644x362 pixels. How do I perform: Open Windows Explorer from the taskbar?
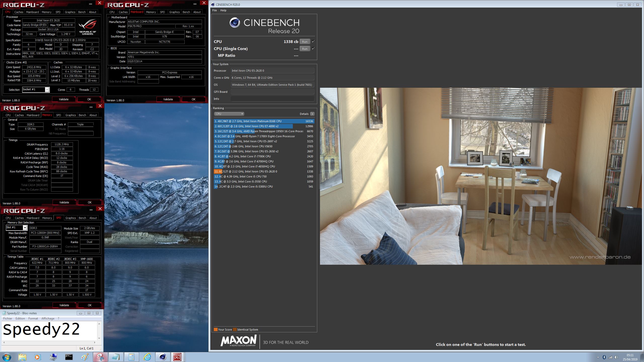click(22, 357)
